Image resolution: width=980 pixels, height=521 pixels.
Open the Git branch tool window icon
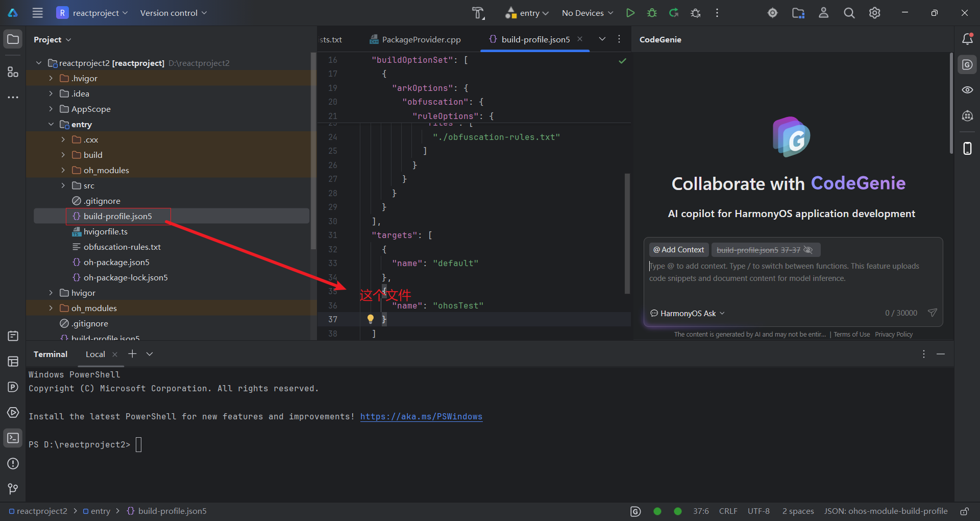coord(13,489)
